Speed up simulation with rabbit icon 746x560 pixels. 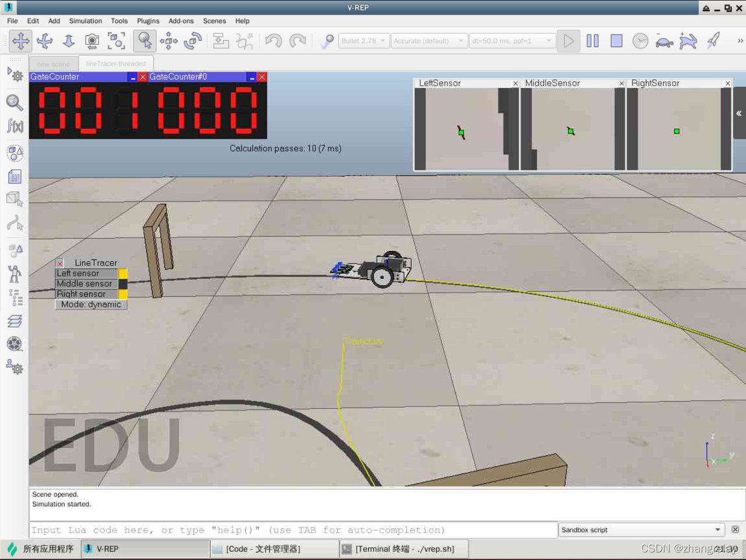[688, 41]
